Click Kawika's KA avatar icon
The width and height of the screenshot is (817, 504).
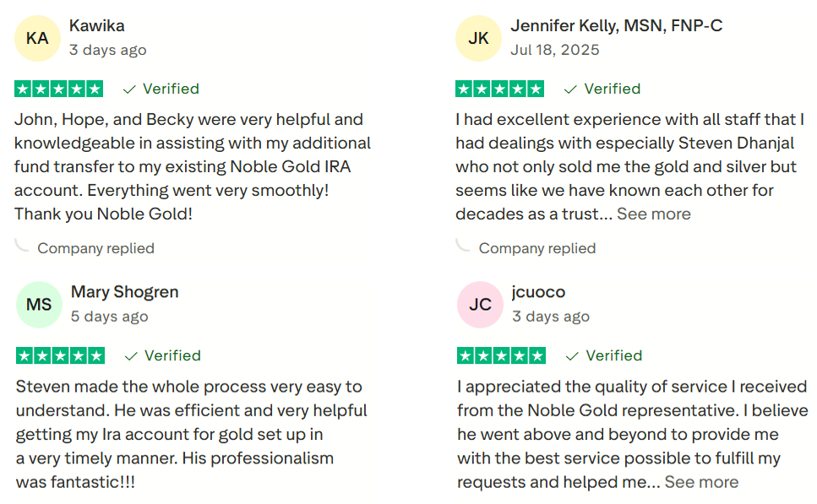click(37, 38)
